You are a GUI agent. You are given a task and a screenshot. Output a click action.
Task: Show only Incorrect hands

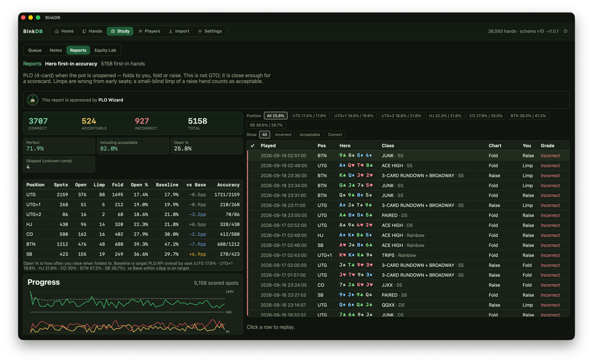pos(283,135)
